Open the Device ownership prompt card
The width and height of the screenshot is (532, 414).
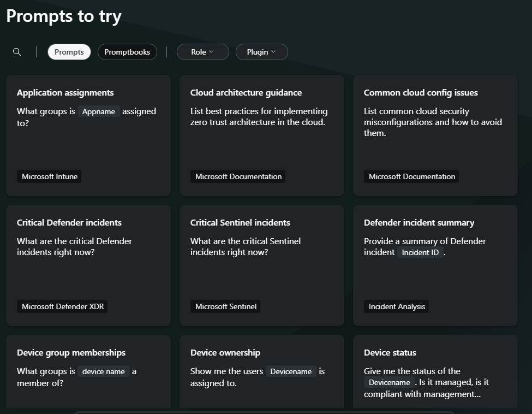coord(262,371)
